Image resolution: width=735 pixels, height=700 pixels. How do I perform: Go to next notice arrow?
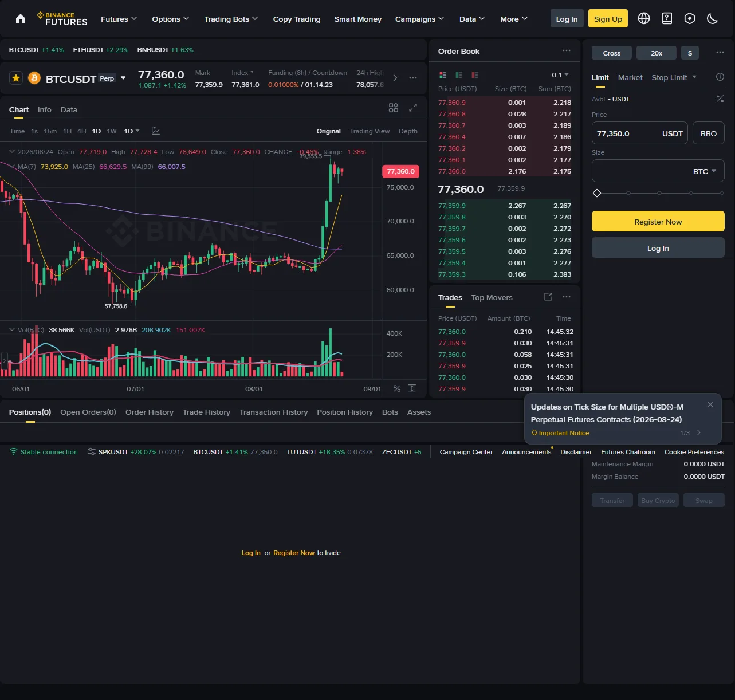coord(699,433)
